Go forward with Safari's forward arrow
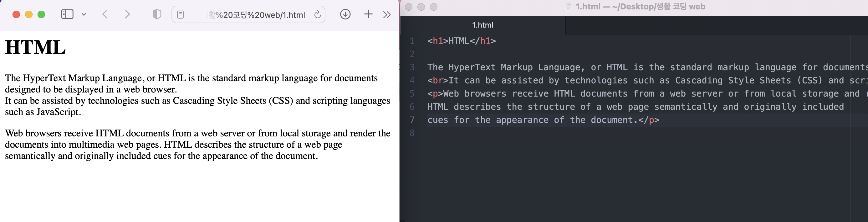Screen dimensions: 868x222 click(x=127, y=14)
